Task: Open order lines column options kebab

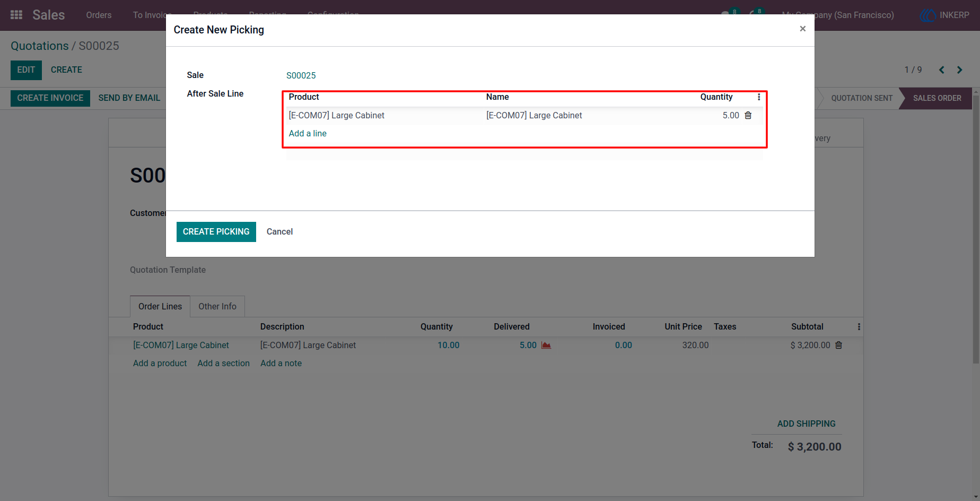Action: (x=859, y=327)
